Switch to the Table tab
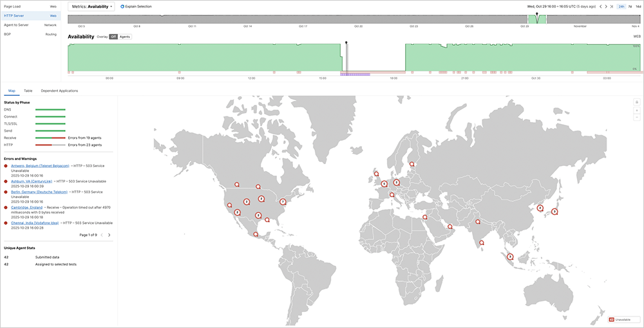This screenshot has width=644, height=328. coord(28,91)
